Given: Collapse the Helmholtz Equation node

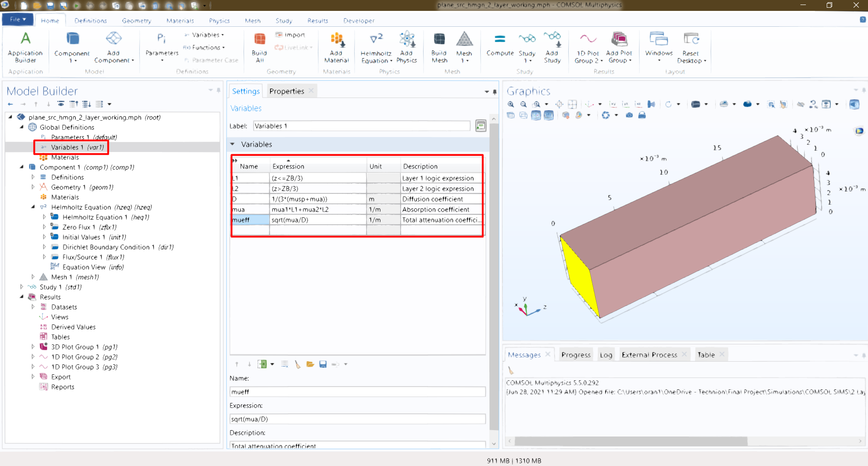Looking at the screenshot, I should [x=33, y=207].
